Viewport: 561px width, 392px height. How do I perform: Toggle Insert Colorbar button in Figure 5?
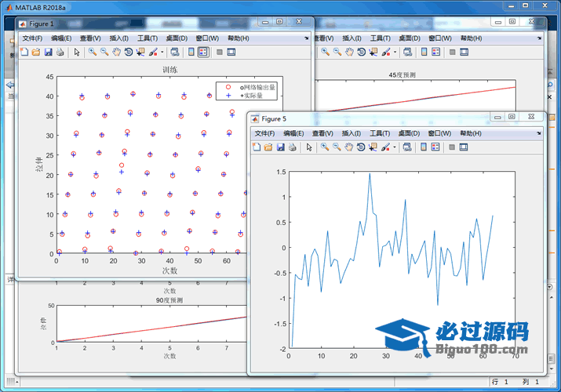tap(424, 147)
